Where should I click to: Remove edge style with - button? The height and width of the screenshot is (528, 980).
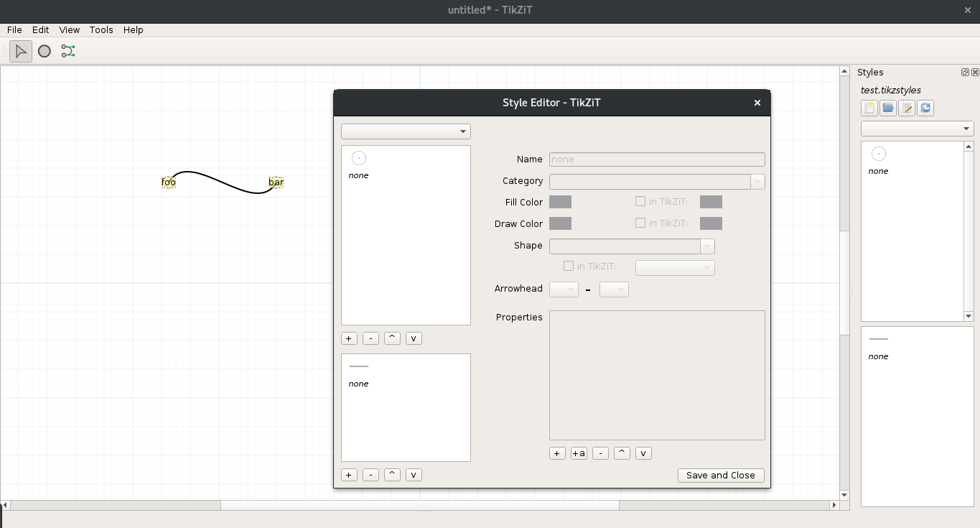[x=370, y=475]
